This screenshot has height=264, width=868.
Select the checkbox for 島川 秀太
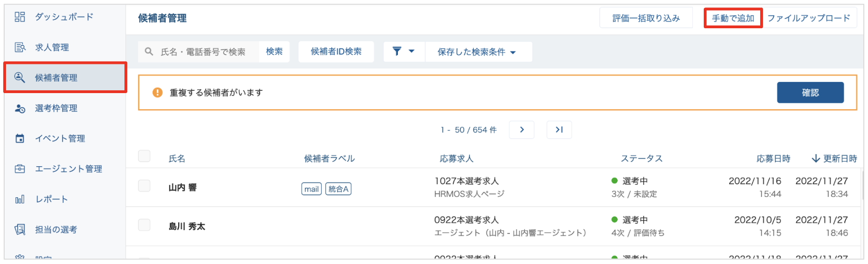144,225
